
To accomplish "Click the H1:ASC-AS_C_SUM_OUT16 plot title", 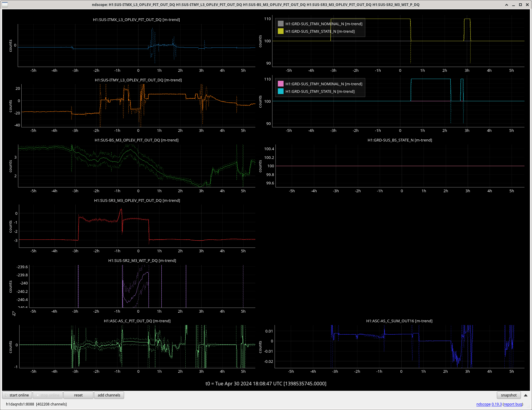I will (x=399, y=321).
